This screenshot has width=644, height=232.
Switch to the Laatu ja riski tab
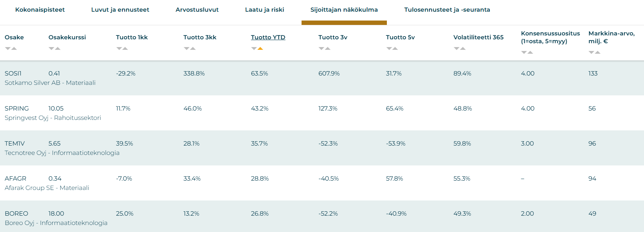point(264,10)
